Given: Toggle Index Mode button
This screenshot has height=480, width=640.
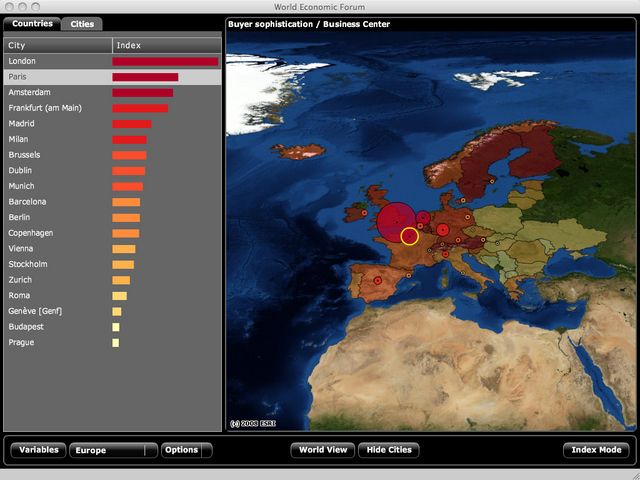Looking at the screenshot, I should [x=596, y=450].
